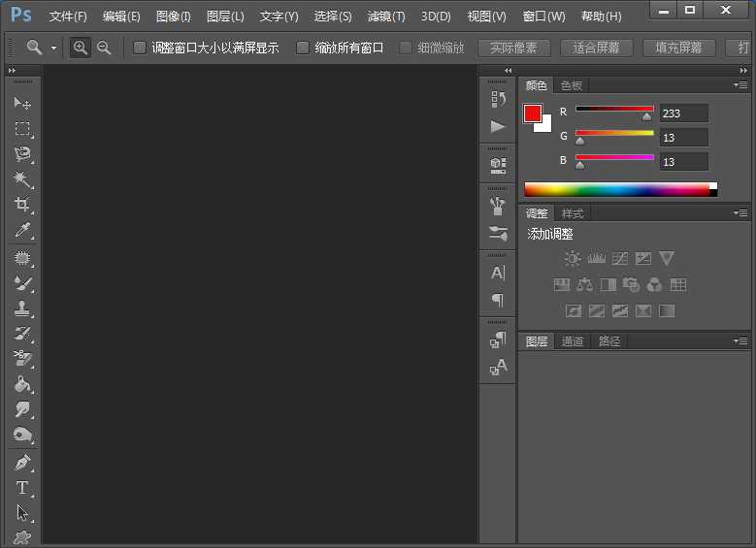756x548 pixels.
Task: Open the History panel icon
Action: [498, 98]
